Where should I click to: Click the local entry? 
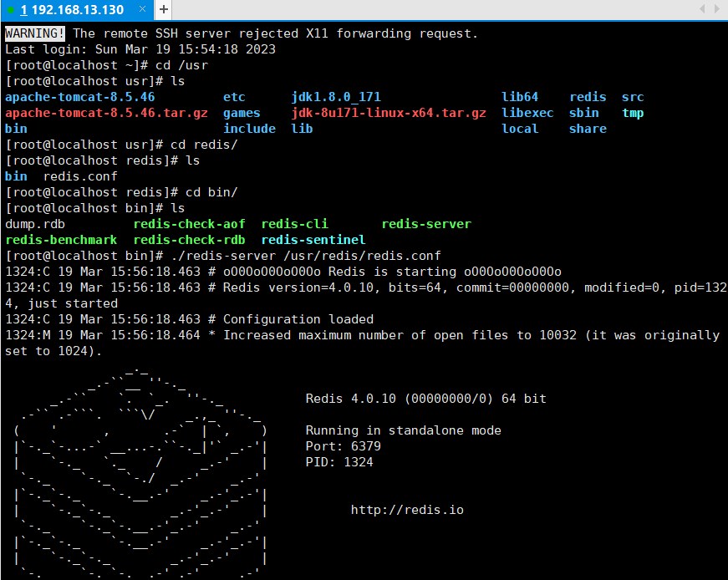tap(520, 129)
